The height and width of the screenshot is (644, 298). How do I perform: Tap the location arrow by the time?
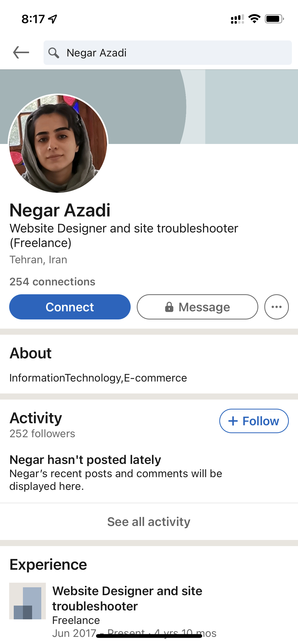pyautogui.click(x=53, y=19)
